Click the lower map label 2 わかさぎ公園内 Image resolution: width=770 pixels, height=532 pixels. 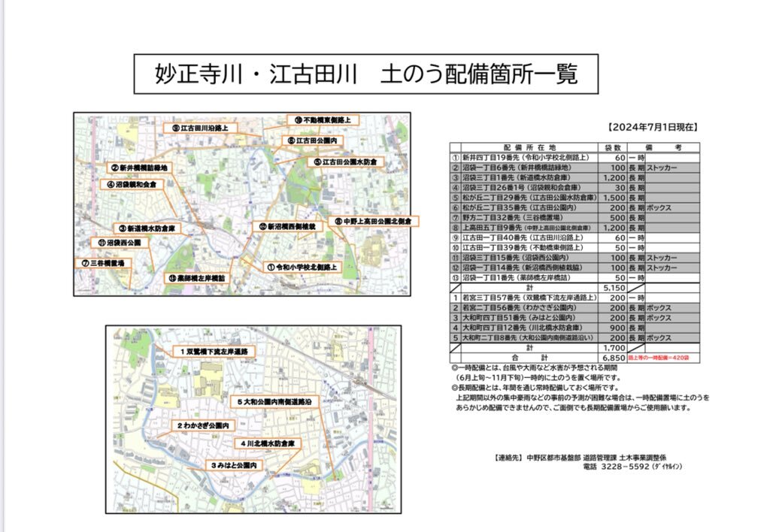coord(203,425)
